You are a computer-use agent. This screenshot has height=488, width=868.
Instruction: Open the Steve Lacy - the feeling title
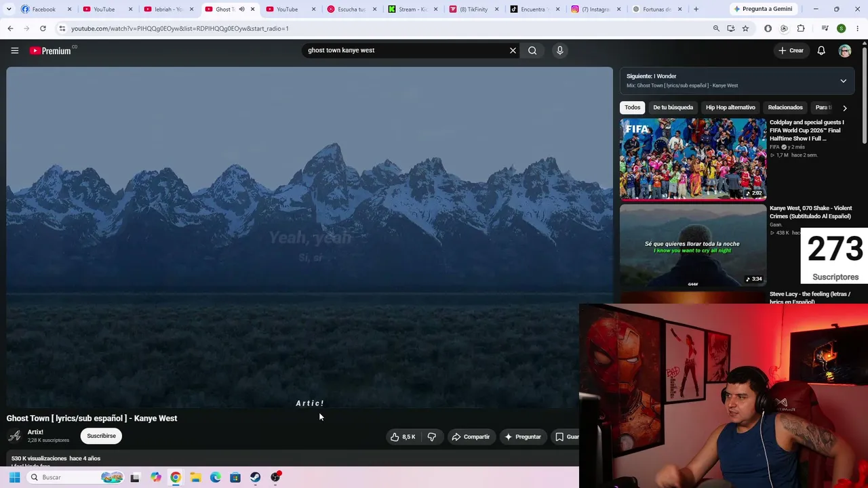(x=810, y=298)
